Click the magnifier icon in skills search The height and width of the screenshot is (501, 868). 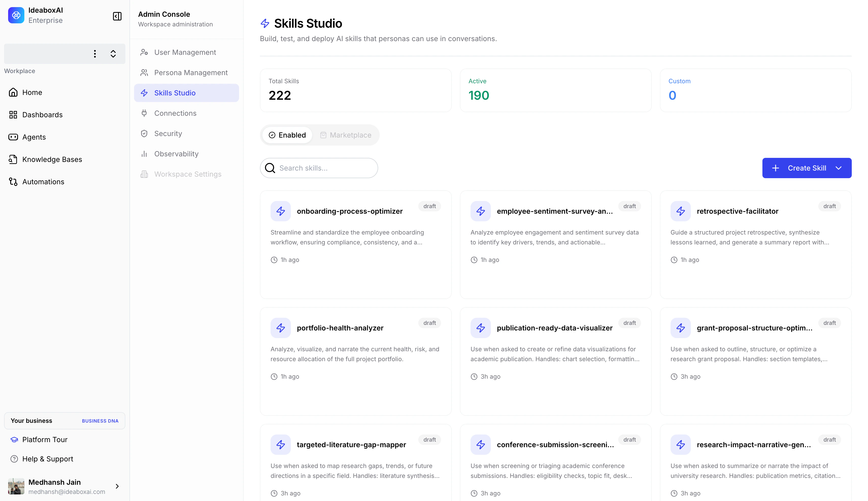(x=270, y=168)
